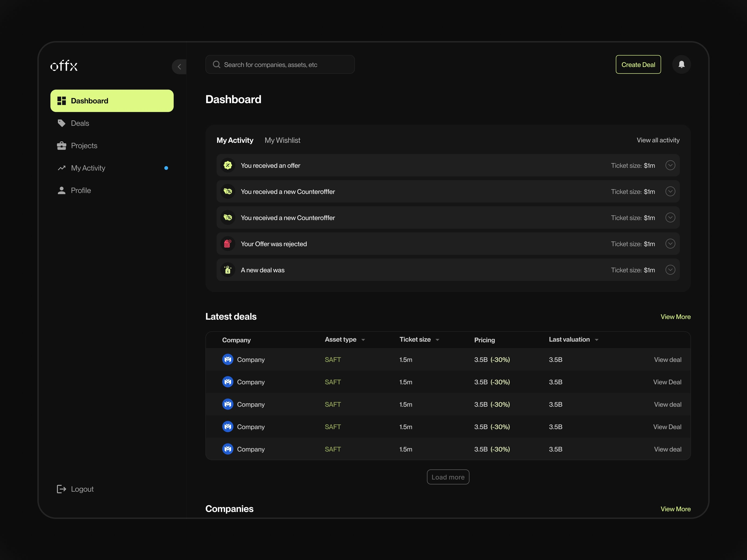Click the Load more button
Viewport: 747px width, 560px height.
448,477
